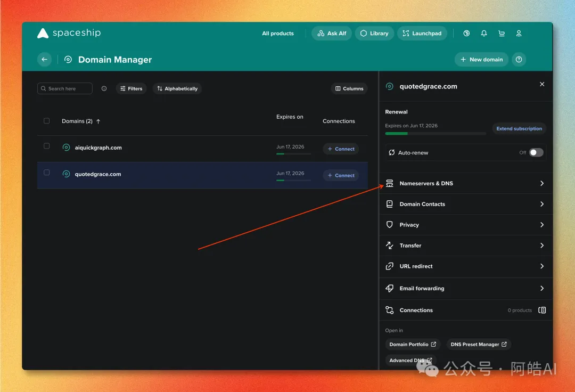The image size is (575, 392).
Task: Open the notifications bell
Action: 484,34
